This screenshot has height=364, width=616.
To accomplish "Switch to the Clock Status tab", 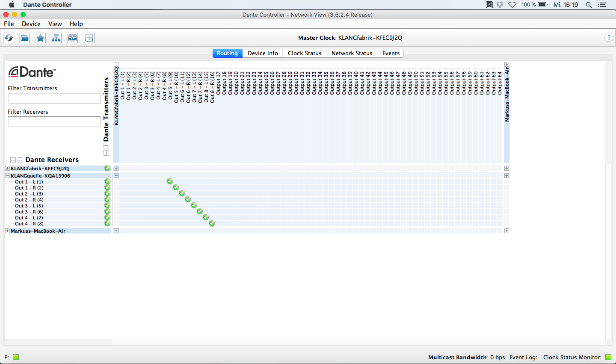I will [x=305, y=53].
